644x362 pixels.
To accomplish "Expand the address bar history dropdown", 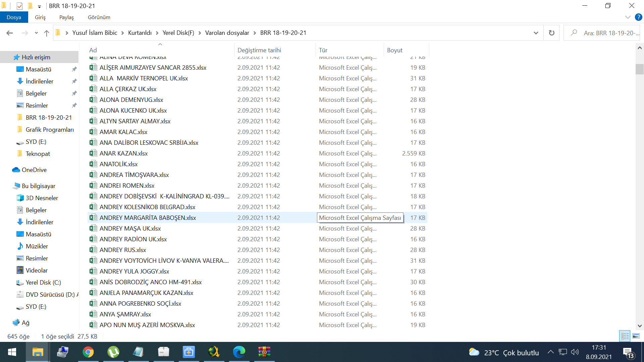I will 536,33.
